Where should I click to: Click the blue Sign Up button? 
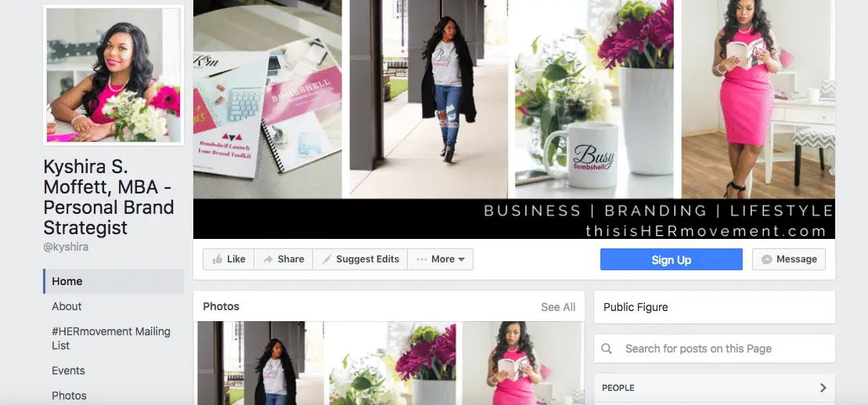pos(672,259)
